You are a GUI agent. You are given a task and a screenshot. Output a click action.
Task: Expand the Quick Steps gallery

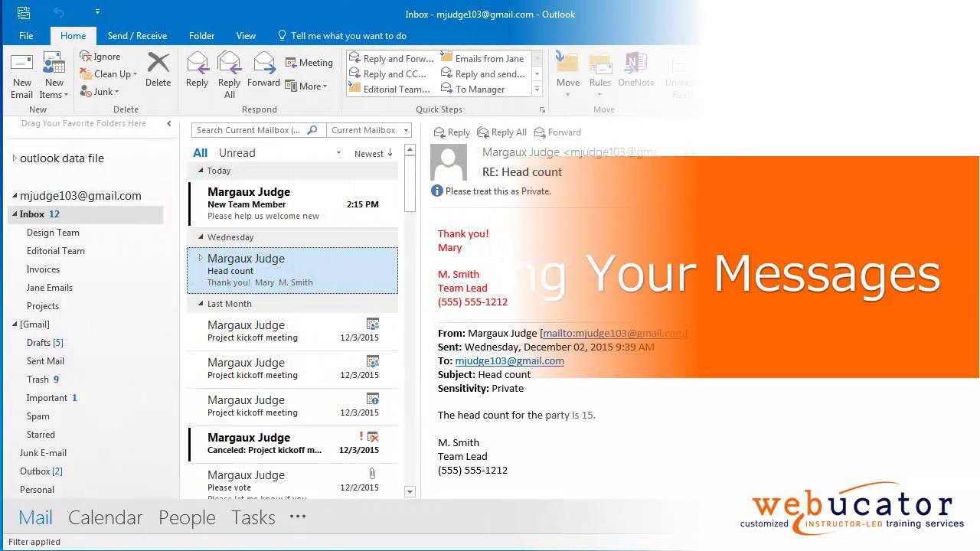537,90
